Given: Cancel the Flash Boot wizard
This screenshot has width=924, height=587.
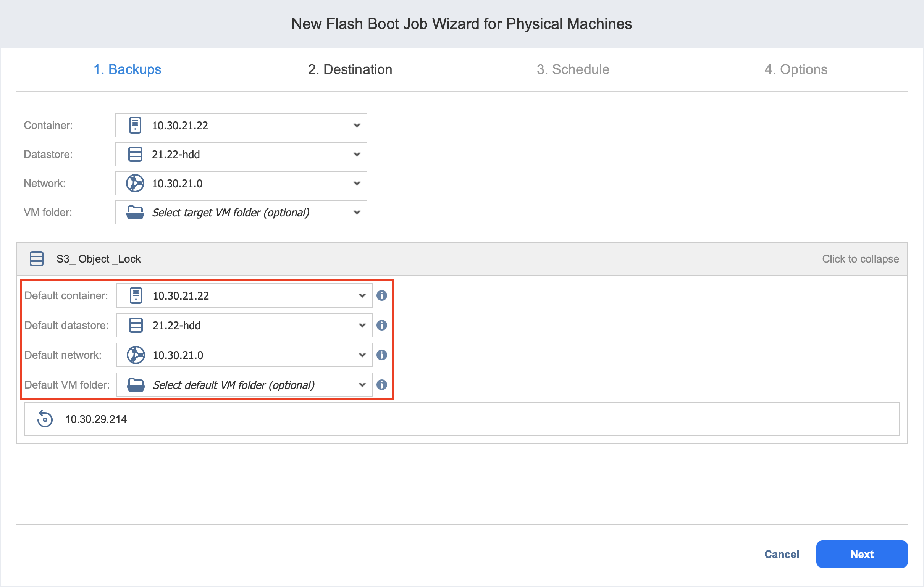Looking at the screenshot, I should [x=781, y=554].
